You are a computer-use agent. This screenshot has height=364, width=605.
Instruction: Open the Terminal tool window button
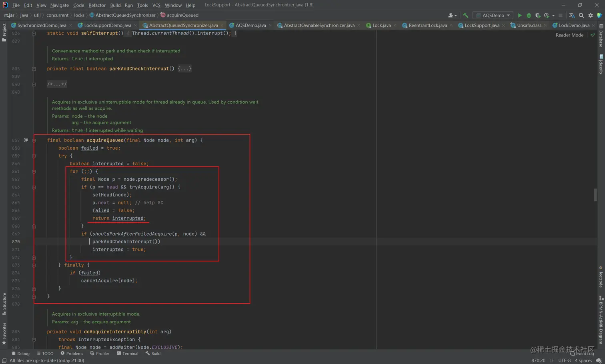[x=127, y=354]
